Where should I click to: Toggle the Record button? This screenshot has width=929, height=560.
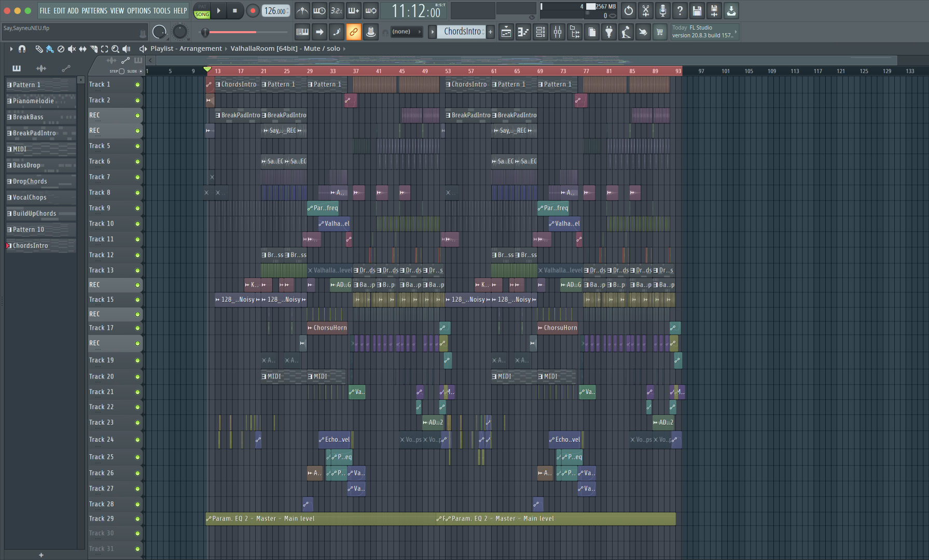click(253, 10)
